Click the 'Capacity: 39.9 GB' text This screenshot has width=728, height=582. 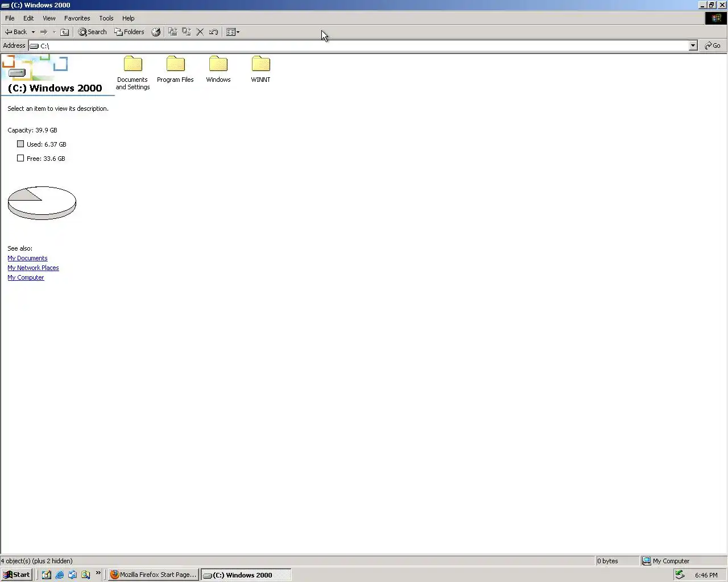click(x=32, y=130)
